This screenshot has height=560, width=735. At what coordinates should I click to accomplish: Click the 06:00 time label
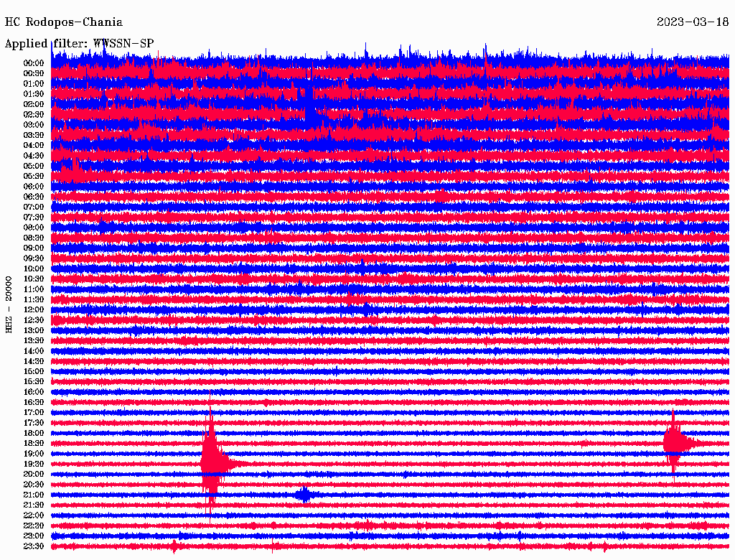tap(34, 187)
